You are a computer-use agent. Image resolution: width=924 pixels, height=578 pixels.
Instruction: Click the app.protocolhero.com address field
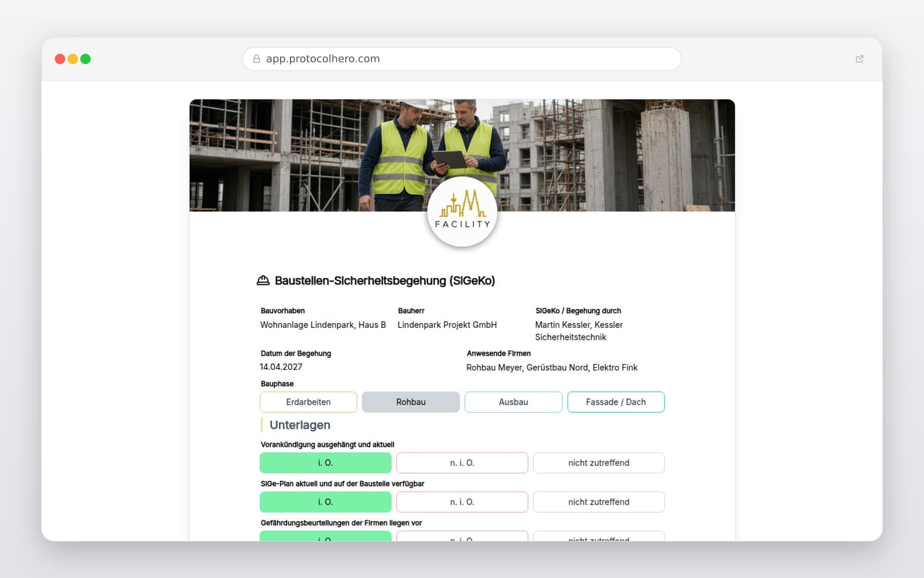pyautogui.click(x=462, y=59)
